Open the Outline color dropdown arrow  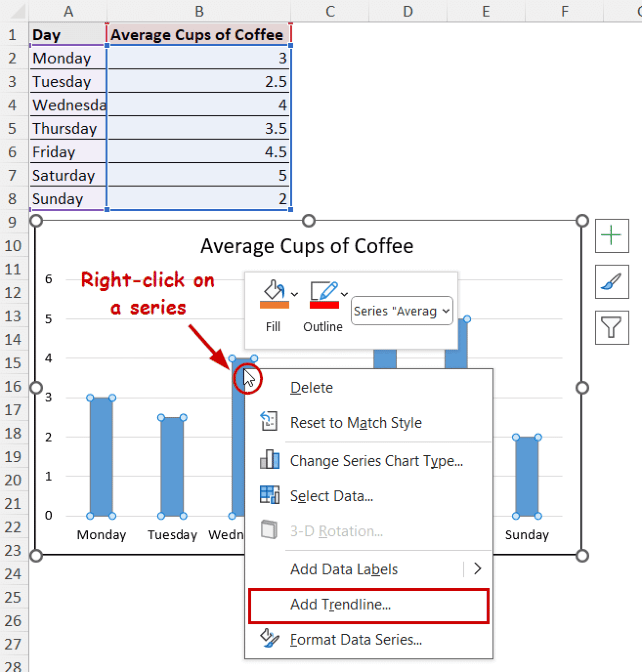(x=344, y=294)
